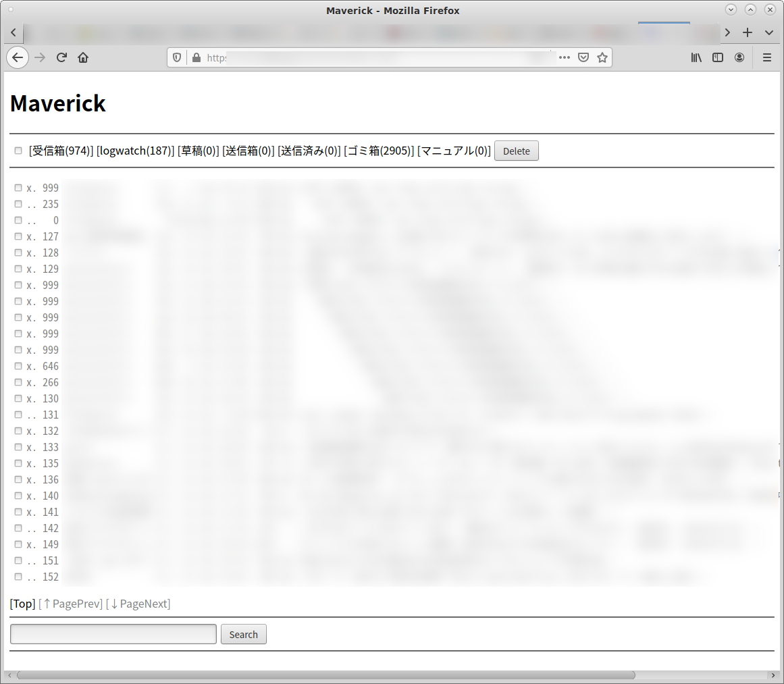
Task: Tick the checkbox for message 235
Action: (x=18, y=204)
